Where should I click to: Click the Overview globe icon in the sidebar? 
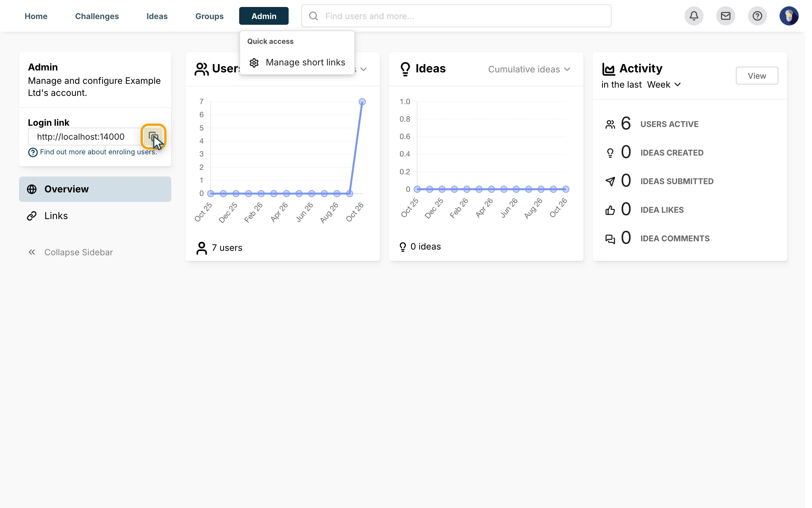pos(32,189)
